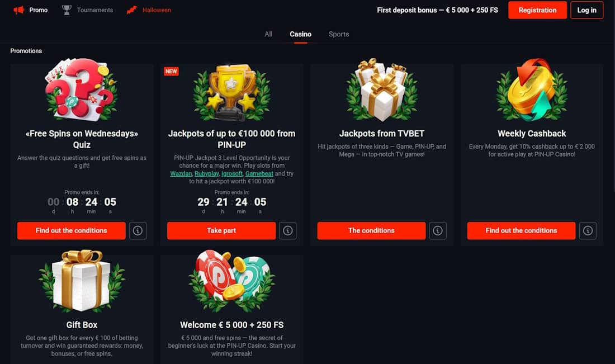Image resolution: width=615 pixels, height=364 pixels.
Task: Open info icon for Free Spins Quiz
Action: [138, 230]
